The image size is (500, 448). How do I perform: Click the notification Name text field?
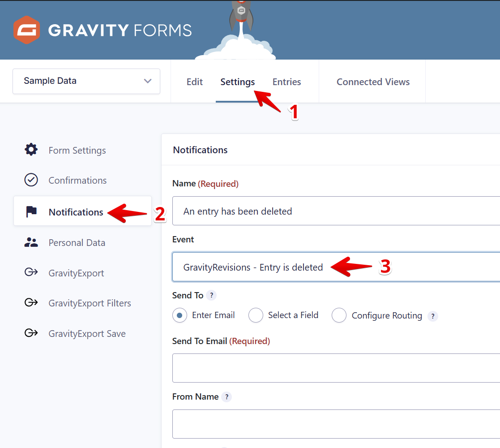336,211
